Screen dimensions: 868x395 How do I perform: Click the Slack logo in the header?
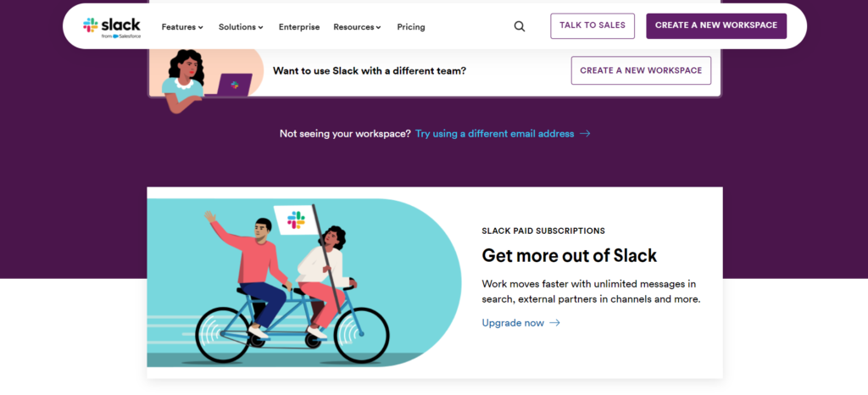(x=112, y=26)
